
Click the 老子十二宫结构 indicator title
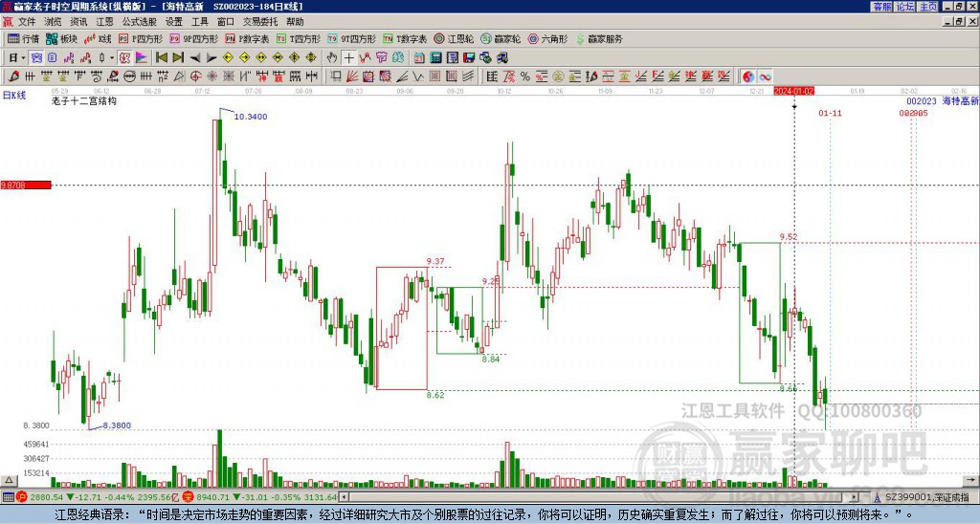coord(84,100)
